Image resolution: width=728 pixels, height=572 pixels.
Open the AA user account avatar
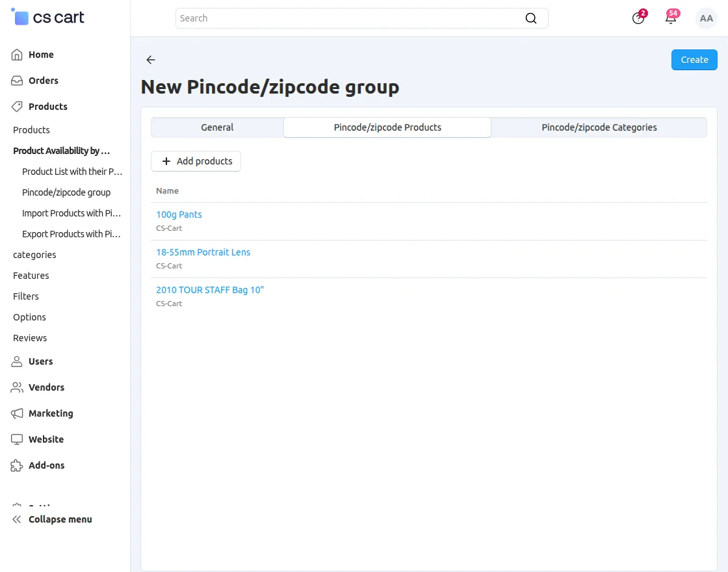[707, 18]
